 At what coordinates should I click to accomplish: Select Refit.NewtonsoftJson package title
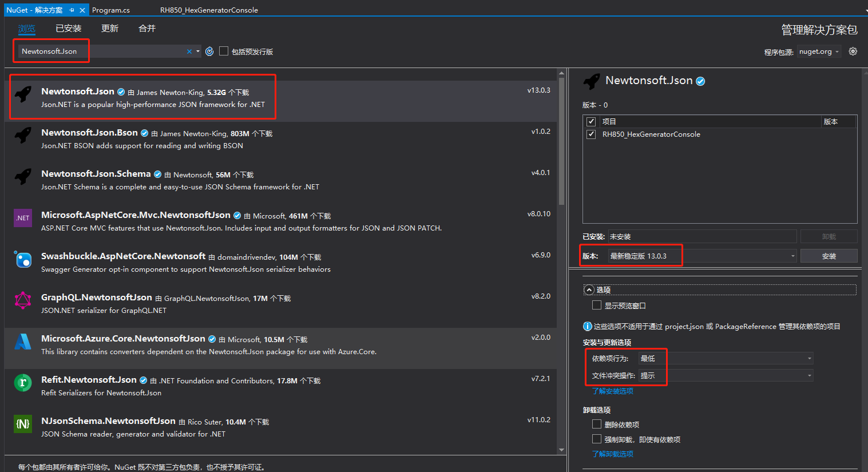point(89,380)
